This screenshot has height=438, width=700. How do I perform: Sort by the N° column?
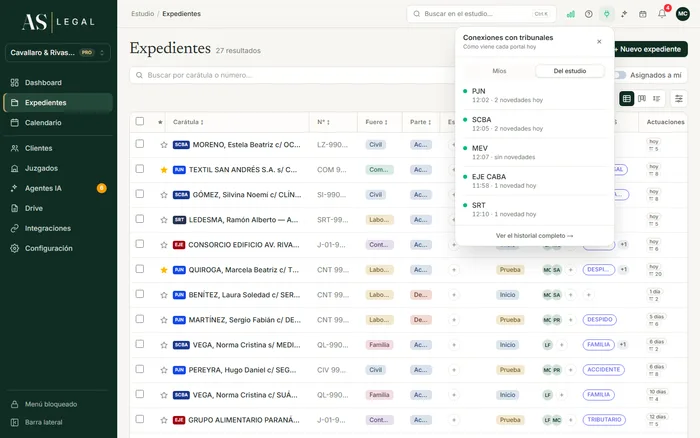pos(323,122)
